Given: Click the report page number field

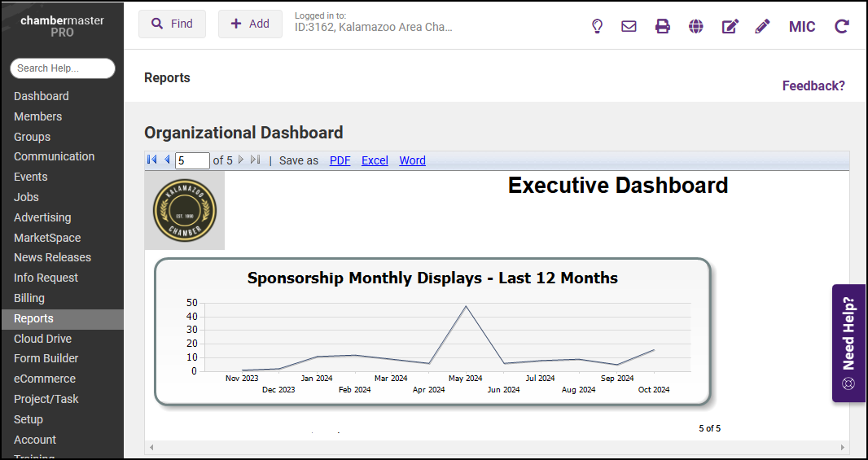Looking at the screenshot, I should (x=192, y=160).
